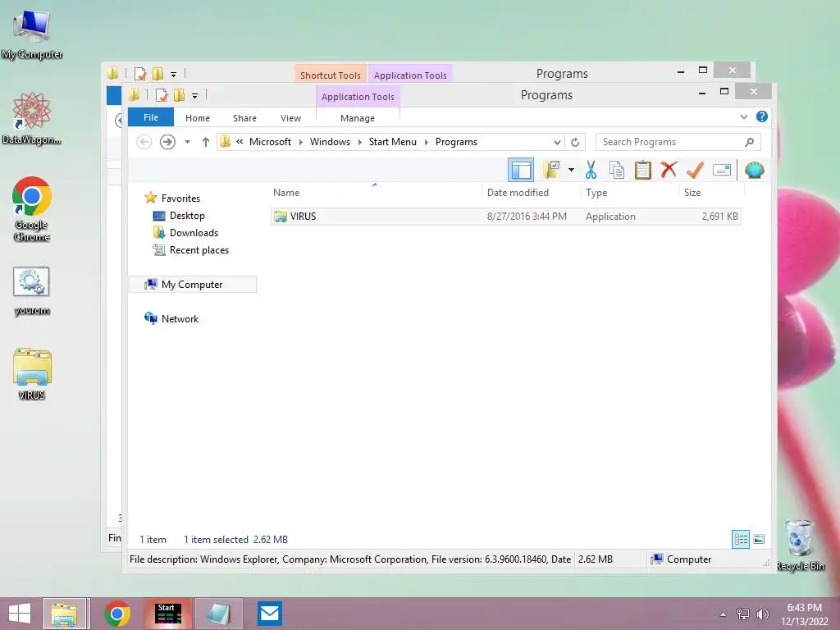The image size is (840, 630).
Task: Switch to the Share ribbon tab
Action: click(x=244, y=118)
